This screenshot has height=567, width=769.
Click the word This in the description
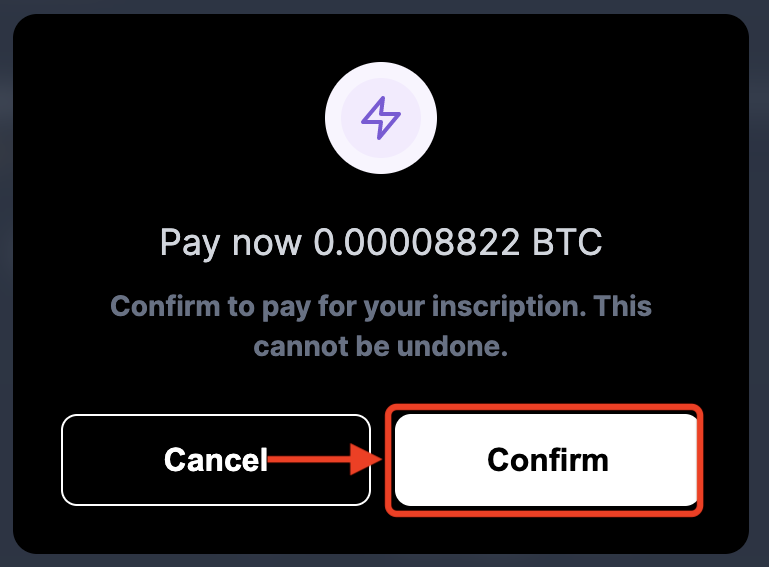tap(622, 306)
